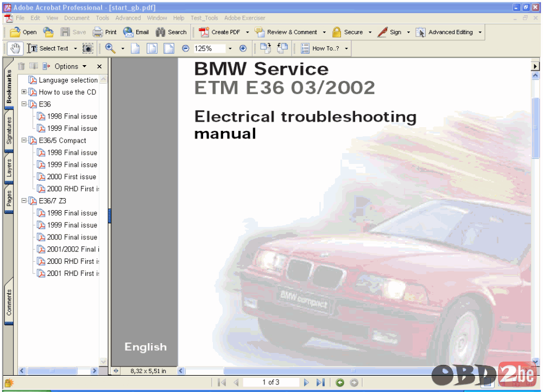Go to the first page
The height and width of the screenshot is (392, 543).
(x=222, y=382)
